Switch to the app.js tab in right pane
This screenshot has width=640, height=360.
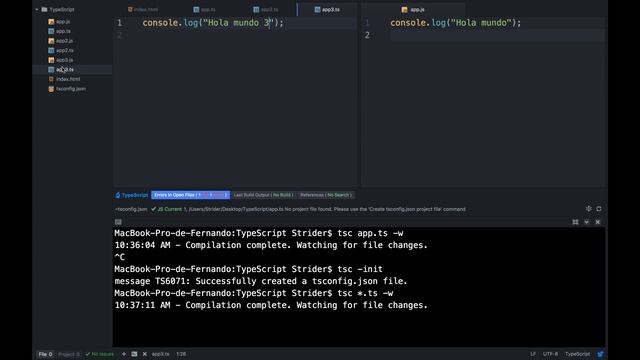[x=413, y=9]
